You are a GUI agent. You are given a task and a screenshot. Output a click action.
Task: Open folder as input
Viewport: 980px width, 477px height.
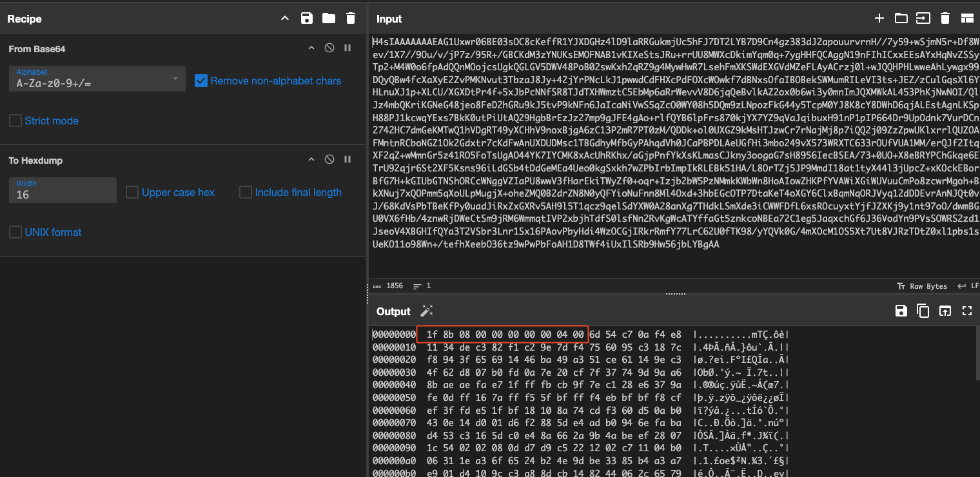tap(901, 19)
